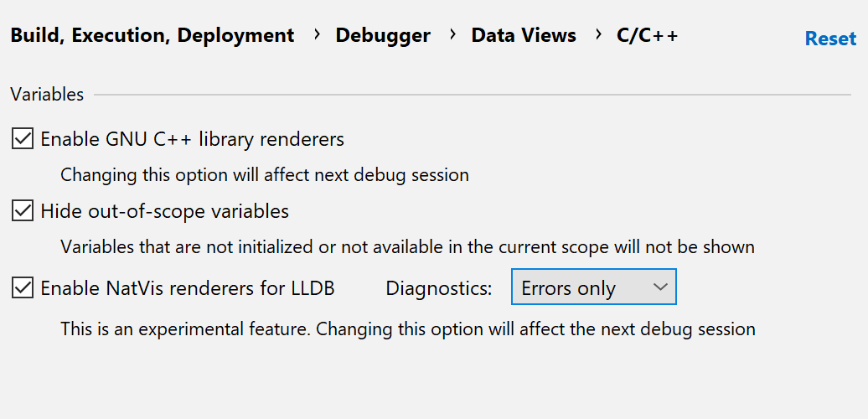Open the Data Views breadcrumb
The height and width of the screenshot is (419, 868).
point(524,35)
